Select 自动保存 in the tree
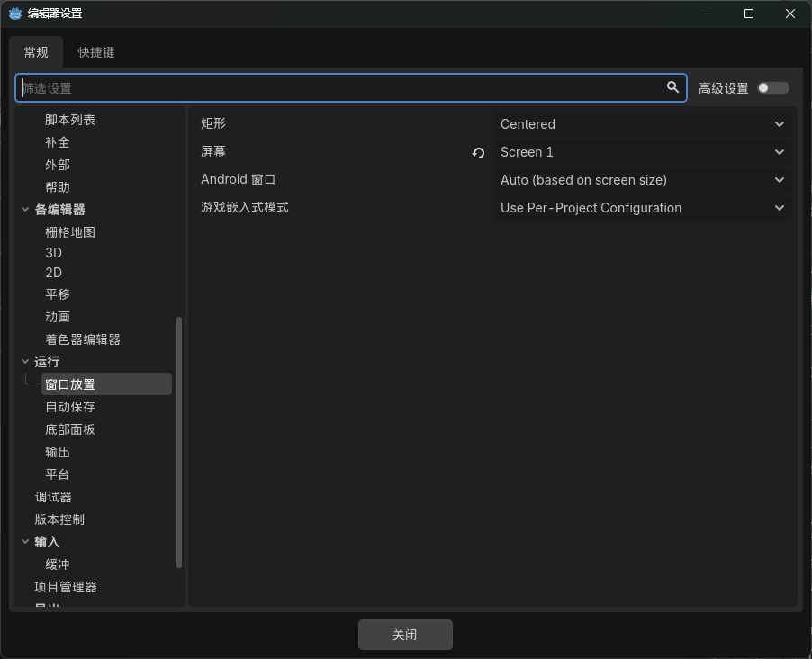 pos(70,407)
